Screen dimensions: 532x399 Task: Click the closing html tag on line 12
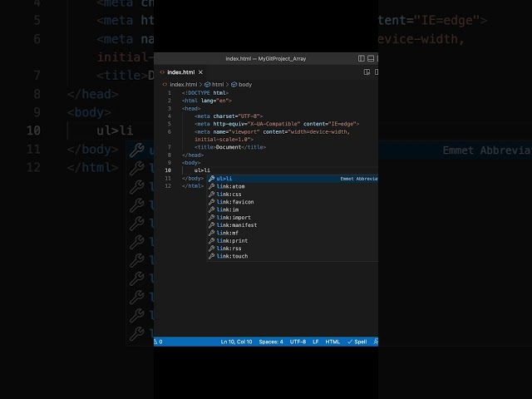pos(193,186)
